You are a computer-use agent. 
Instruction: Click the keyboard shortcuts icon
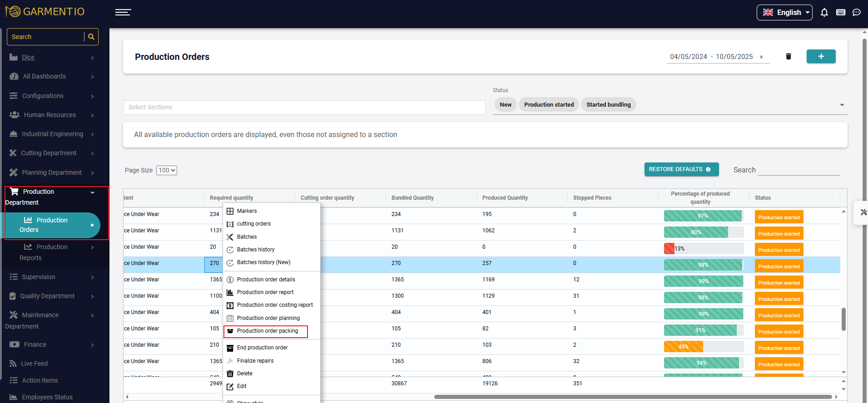pos(840,12)
